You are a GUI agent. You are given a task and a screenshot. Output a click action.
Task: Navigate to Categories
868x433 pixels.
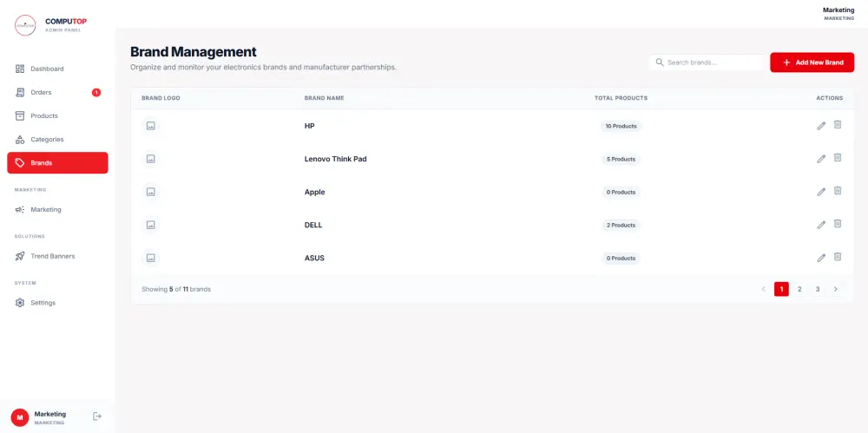coord(57,140)
